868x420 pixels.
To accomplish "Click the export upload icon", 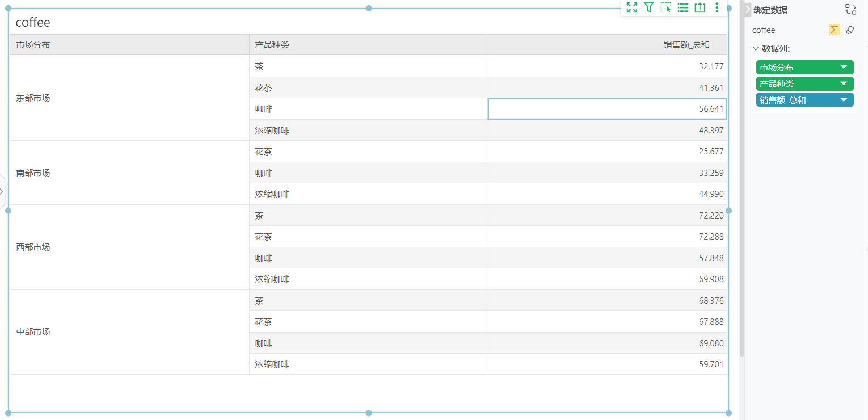I will point(700,7).
